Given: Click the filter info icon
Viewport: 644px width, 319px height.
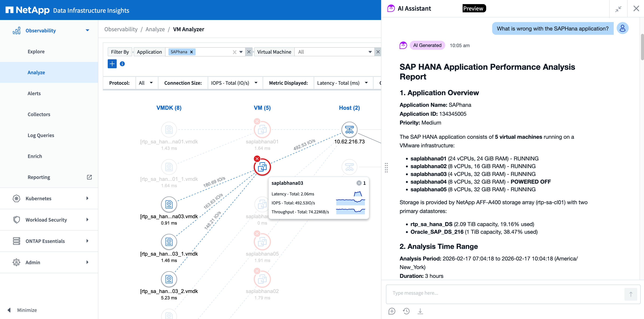Looking at the screenshot, I should (122, 64).
